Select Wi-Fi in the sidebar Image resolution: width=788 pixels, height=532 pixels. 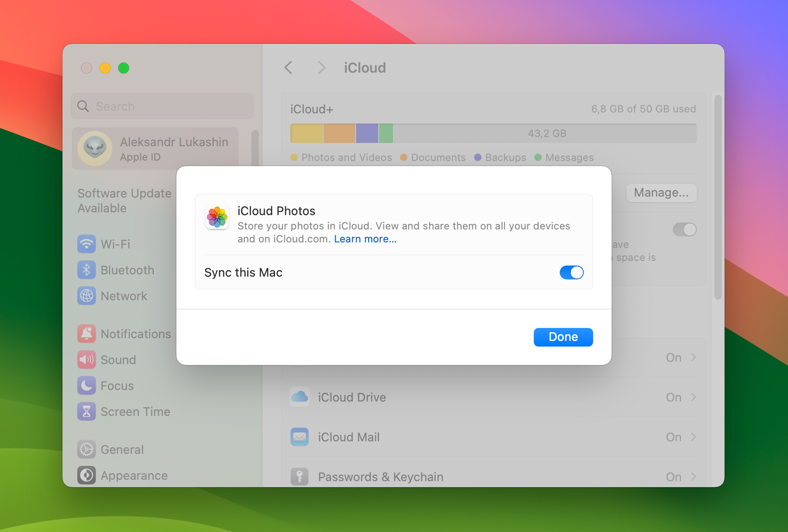(x=116, y=244)
